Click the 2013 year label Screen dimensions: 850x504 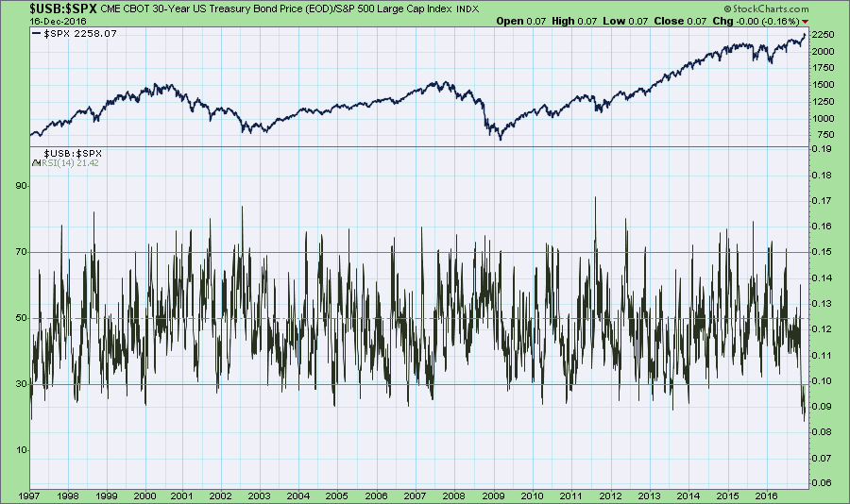[649, 496]
